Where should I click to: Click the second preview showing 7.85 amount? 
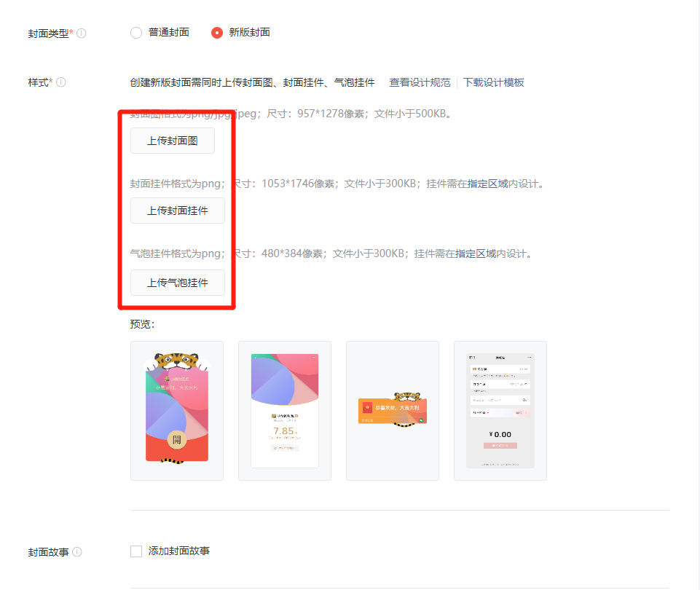point(284,410)
